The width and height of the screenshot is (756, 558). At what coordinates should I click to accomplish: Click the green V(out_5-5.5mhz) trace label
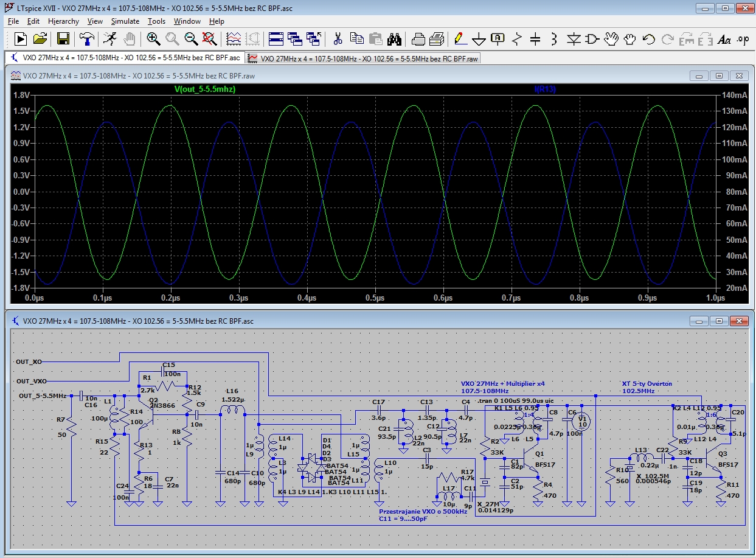point(205,89)
